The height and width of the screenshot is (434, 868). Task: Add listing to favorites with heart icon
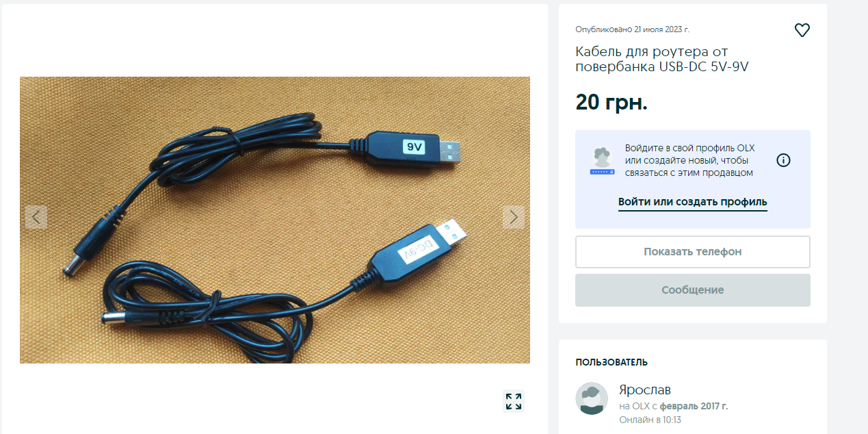coord(802,30)
